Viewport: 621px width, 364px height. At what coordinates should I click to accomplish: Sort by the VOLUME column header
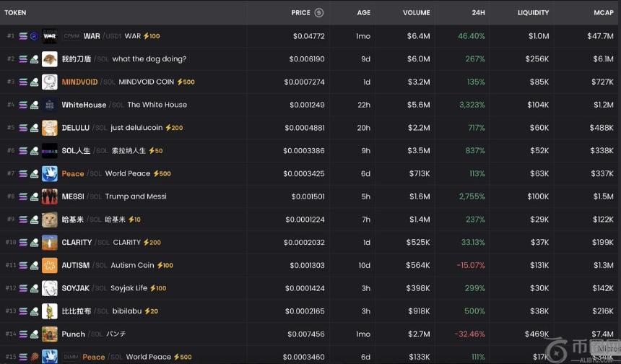(x=416, y=13)
